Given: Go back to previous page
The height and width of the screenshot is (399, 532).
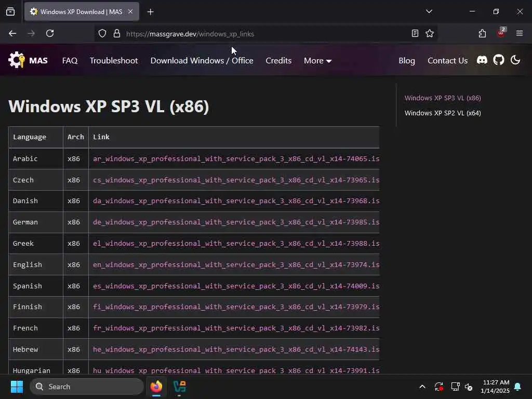Looking at the screenshot, I should pos(12,34).
